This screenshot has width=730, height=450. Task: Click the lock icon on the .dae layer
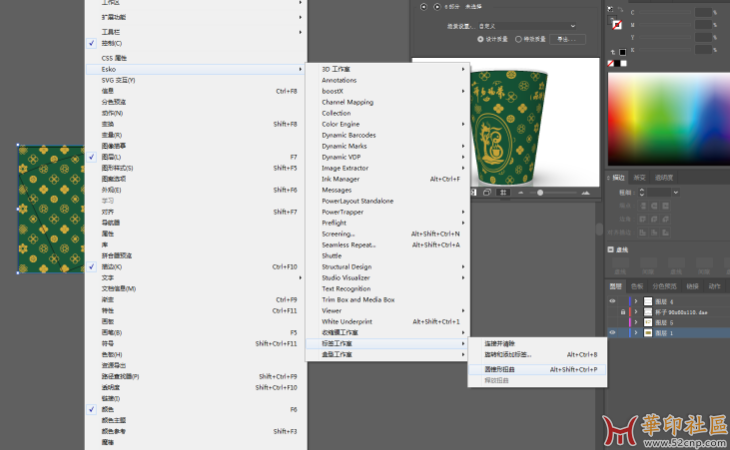[625, 312]
